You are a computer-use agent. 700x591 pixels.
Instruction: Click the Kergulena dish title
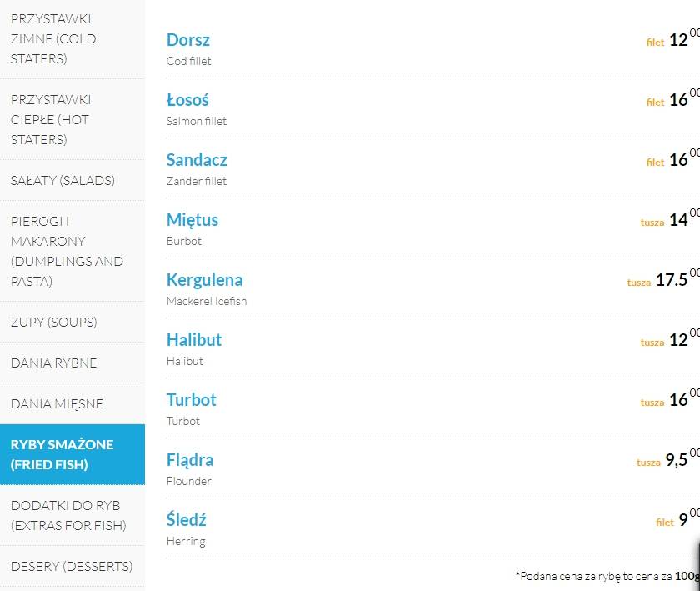[x=204, y=280]
